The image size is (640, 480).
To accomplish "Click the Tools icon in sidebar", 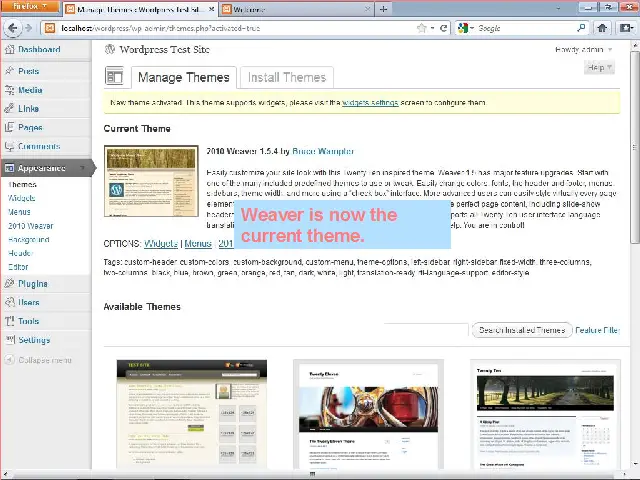I will (9, 321).
